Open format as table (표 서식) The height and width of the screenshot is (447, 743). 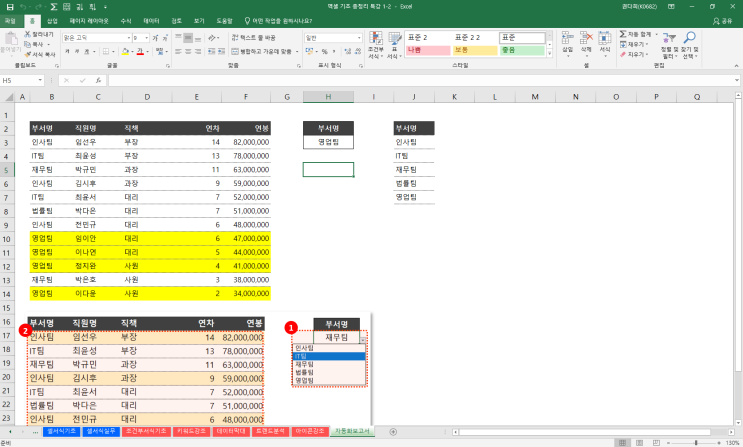tap(394, 46)
